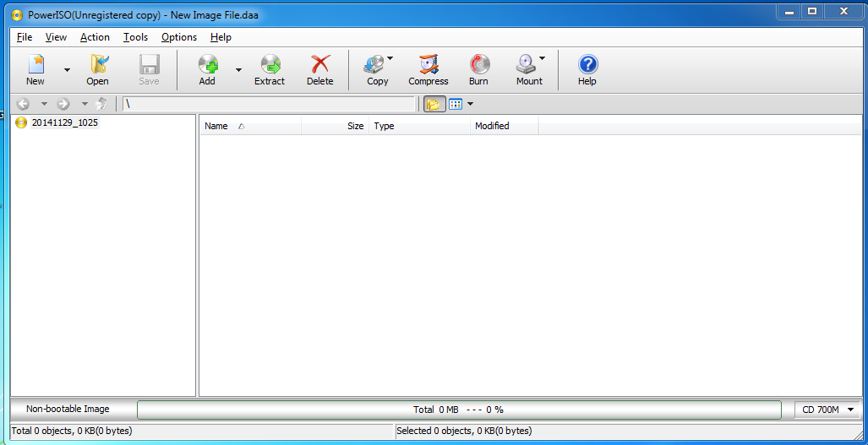Open the Back history dropdown arrow

tap(44, 104)
